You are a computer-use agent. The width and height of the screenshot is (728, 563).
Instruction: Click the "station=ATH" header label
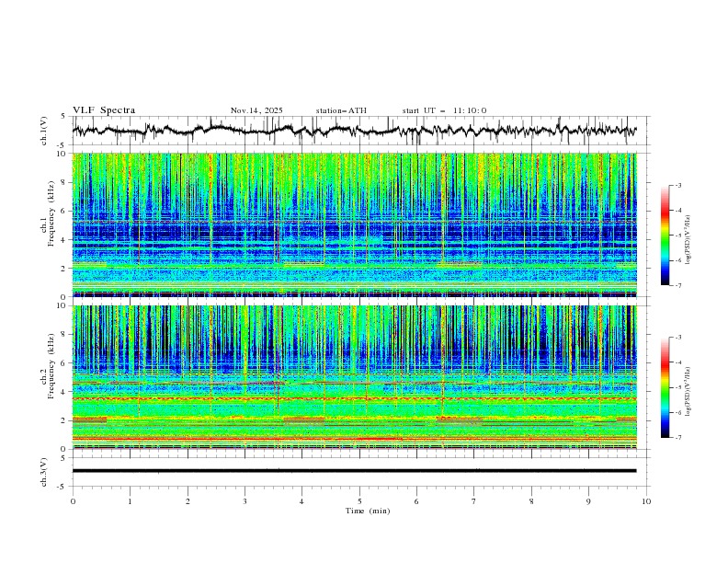coord(341,110)
